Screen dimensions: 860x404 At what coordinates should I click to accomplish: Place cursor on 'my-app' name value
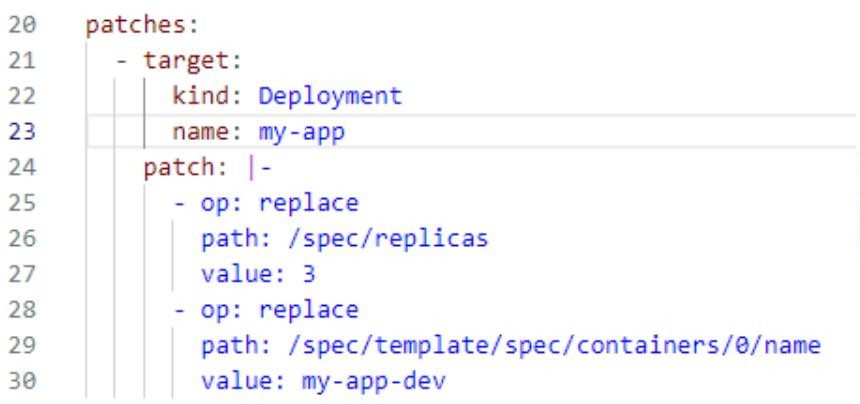pos(302,133)
